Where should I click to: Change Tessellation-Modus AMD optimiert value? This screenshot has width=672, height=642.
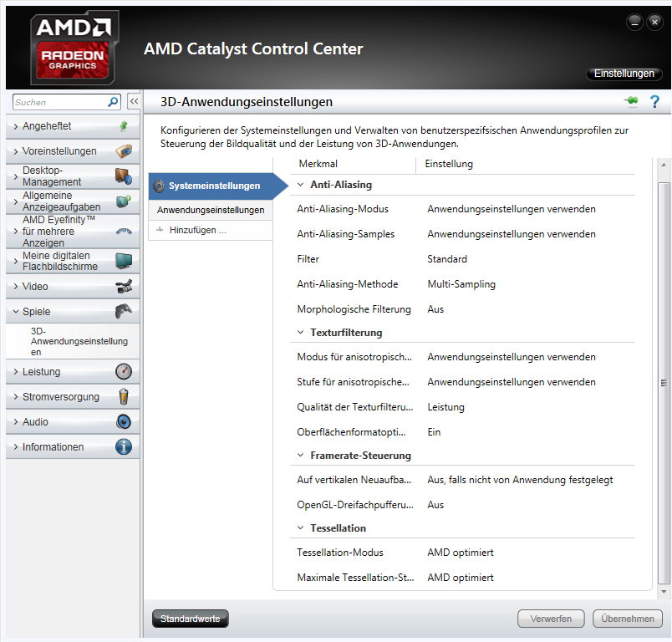(461, 553)
